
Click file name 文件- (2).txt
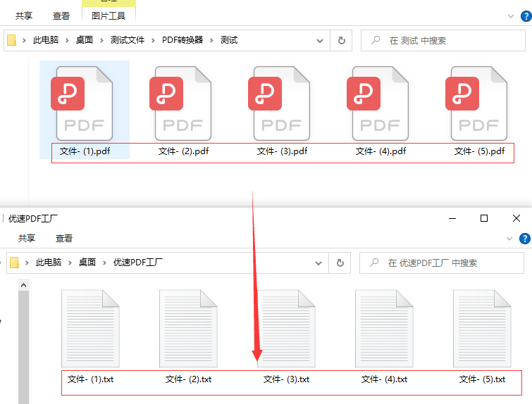188,379
